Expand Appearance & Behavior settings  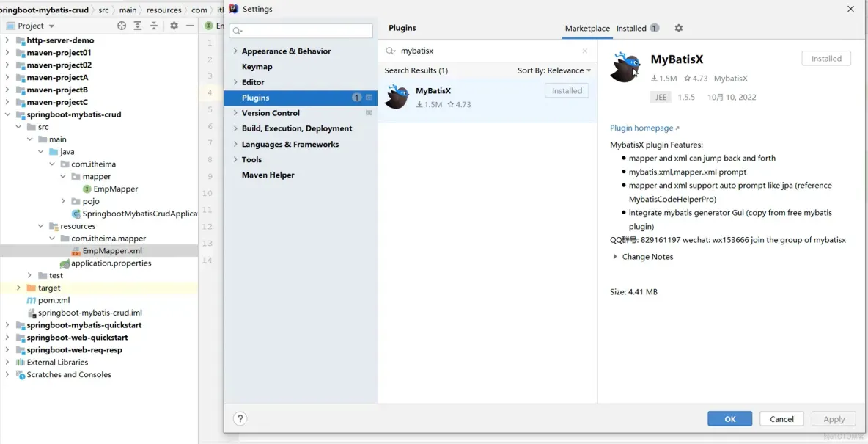(235, 51)
